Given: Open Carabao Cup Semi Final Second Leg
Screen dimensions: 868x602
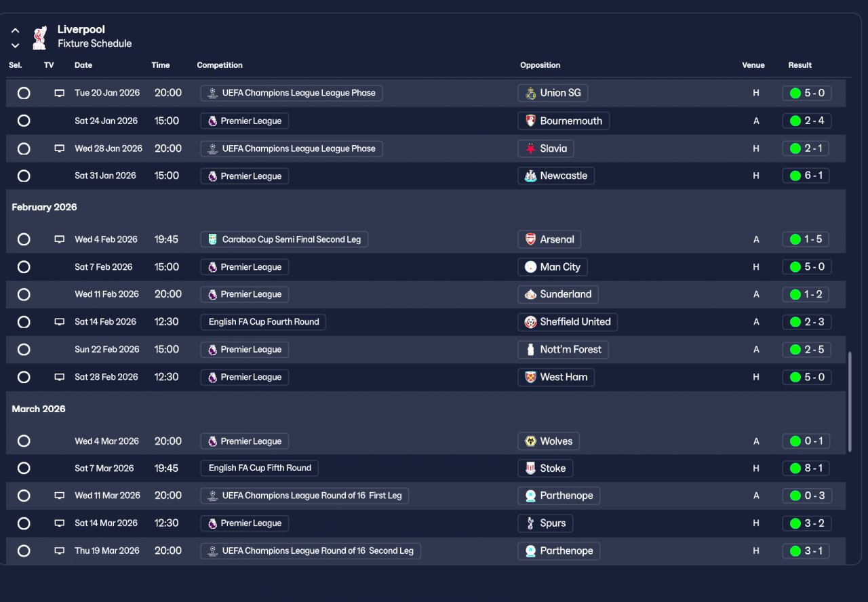Looking at the screenshot, I should (x=284, y=239).
